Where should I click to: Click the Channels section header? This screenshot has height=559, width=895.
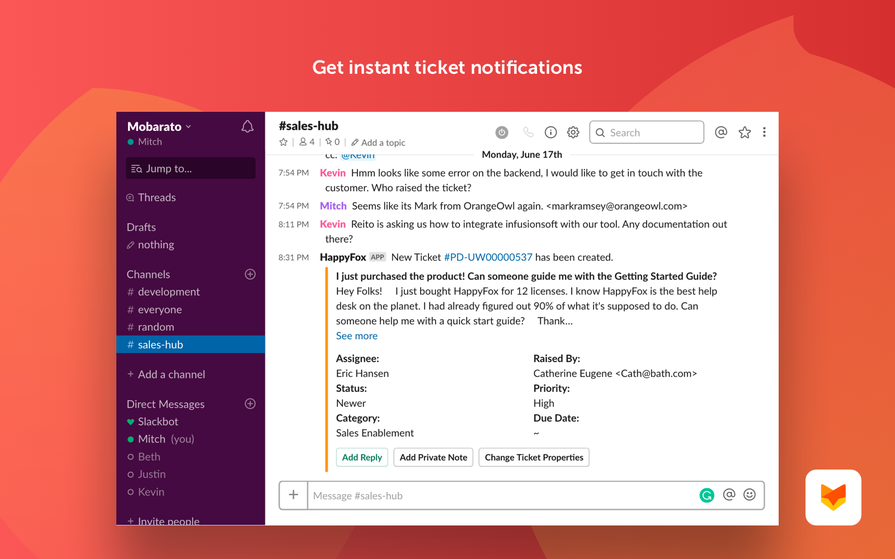click(x=148, y=274)
